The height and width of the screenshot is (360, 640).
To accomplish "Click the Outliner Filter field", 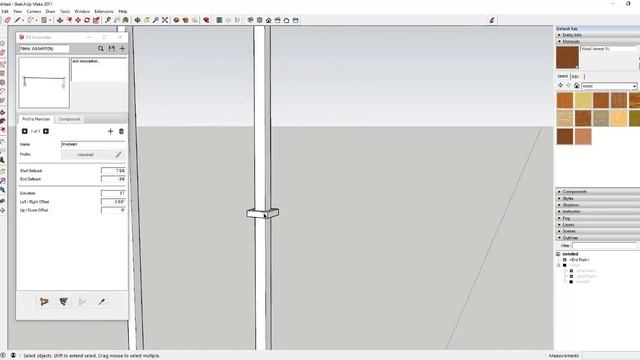I will (604, 246).
